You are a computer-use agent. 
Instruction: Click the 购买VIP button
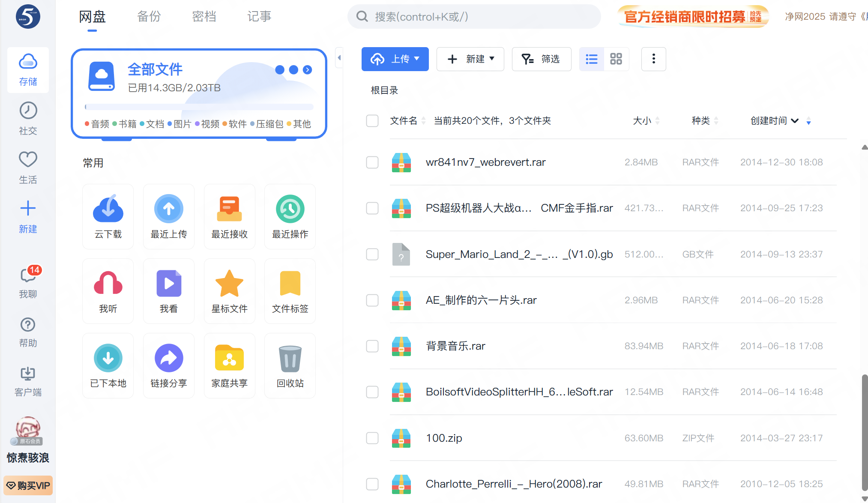coord(28,485)
